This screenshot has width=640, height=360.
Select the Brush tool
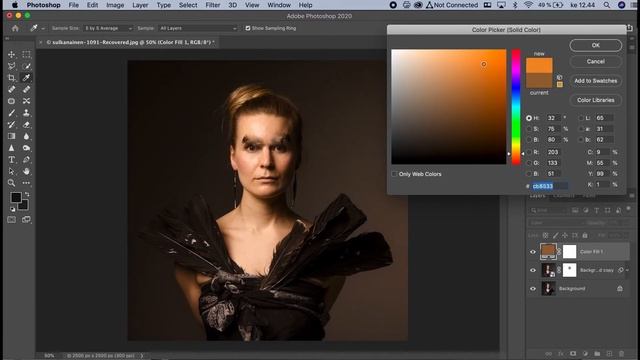click(11, 113)
